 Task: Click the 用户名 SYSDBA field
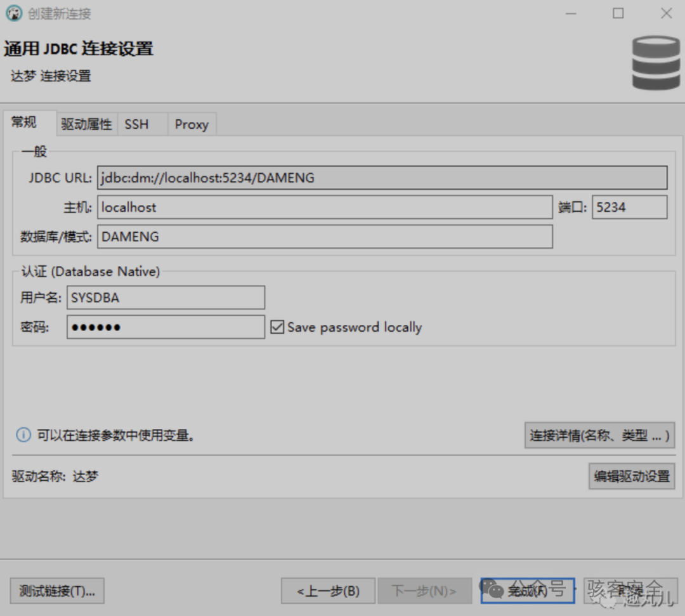pyautogui.click(x=166, y=298)
